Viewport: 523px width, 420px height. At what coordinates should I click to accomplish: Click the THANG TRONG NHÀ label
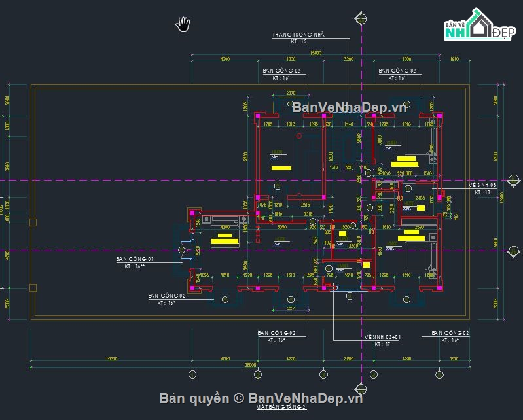click(298, 35)
